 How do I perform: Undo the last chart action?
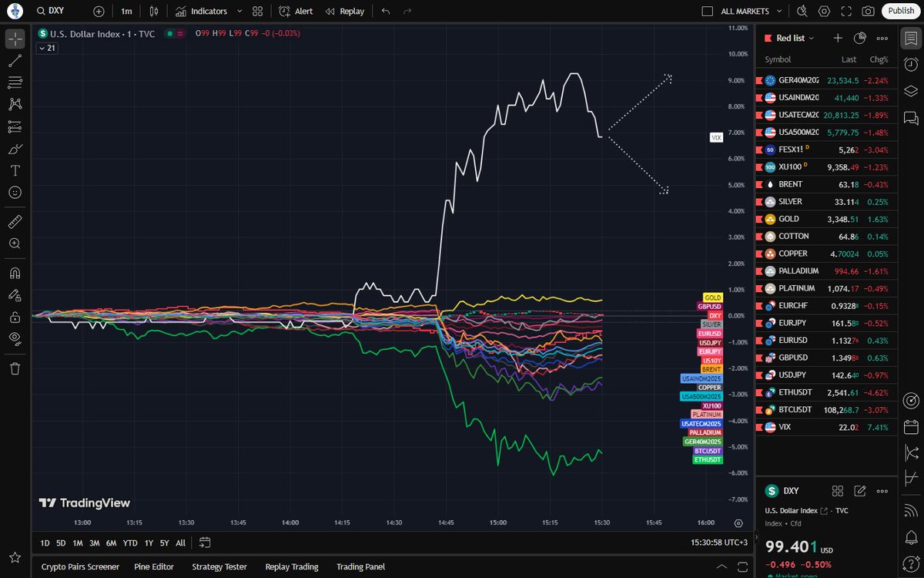(386, 12)
